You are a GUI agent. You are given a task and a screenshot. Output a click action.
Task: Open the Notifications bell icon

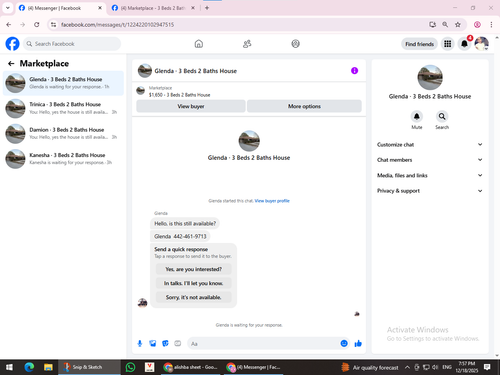point(464,44)
